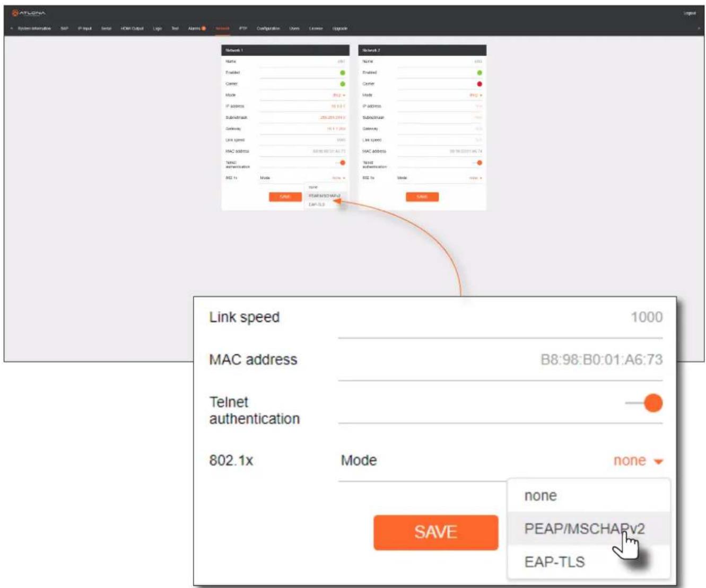Click the red Carrier indicator in Network 2
The image size is (706, 588).
(x=480, y=84)
